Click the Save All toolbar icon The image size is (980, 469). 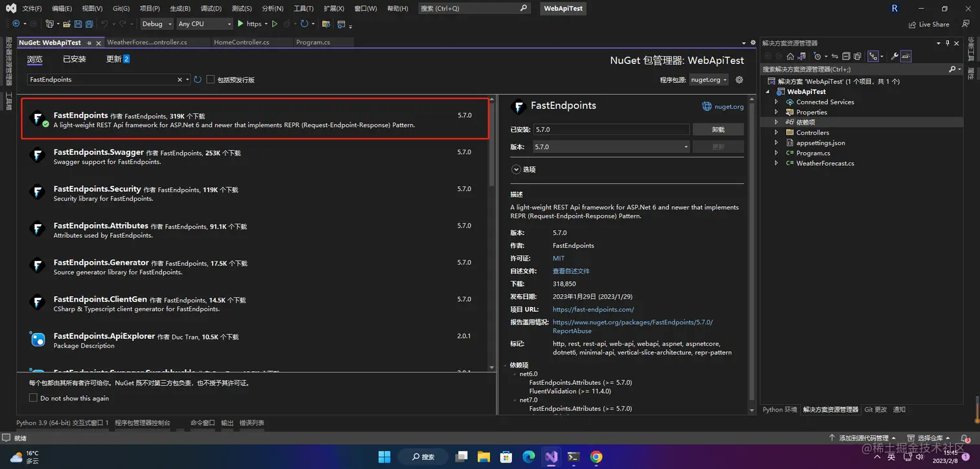(x=89, y=24)
